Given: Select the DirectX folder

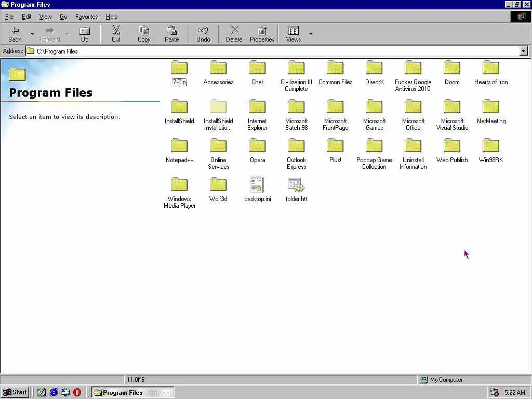Looking at the screenshot, I should pyautogui.click(x=374, y=73).
